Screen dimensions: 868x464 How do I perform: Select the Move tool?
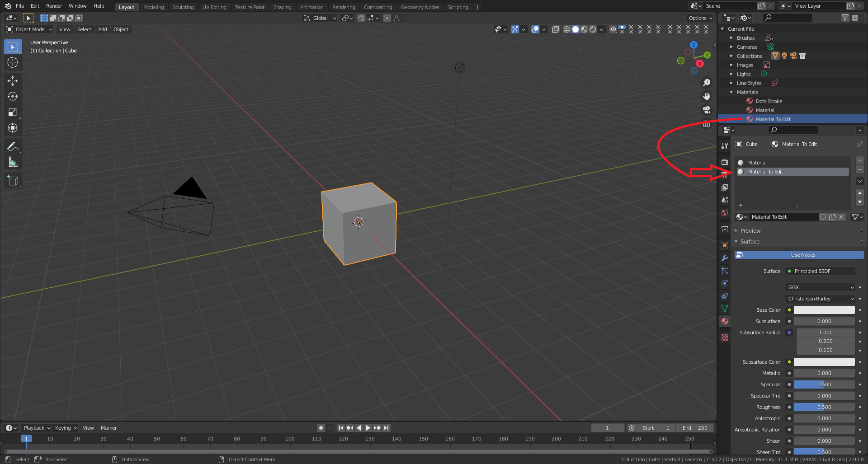tap(13, 80)
